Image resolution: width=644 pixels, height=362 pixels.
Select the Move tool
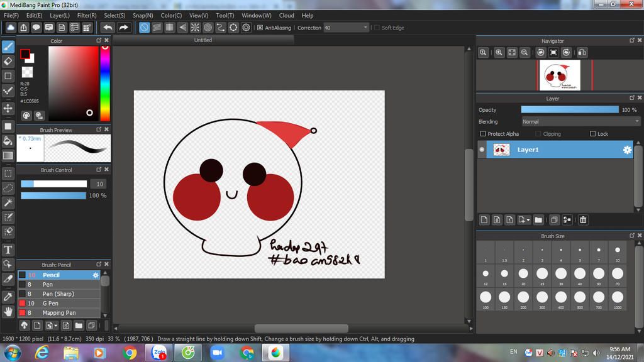8,108
